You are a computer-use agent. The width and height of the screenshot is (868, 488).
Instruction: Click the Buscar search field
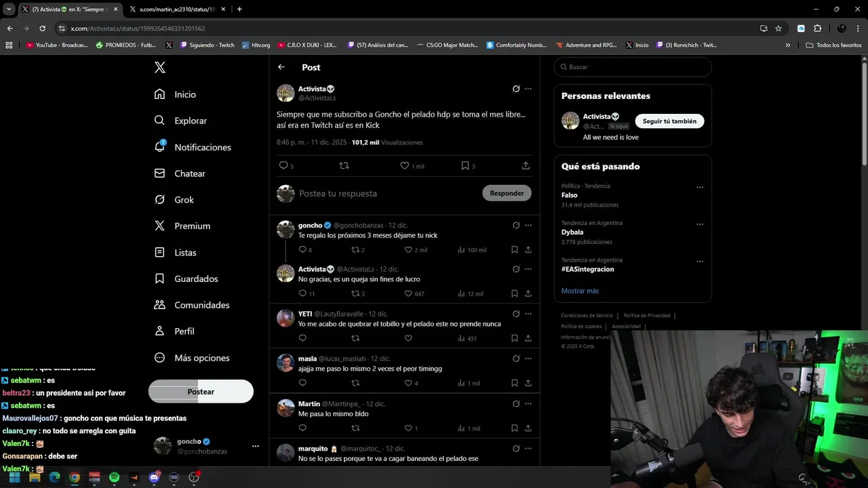(x=633, y=67)
